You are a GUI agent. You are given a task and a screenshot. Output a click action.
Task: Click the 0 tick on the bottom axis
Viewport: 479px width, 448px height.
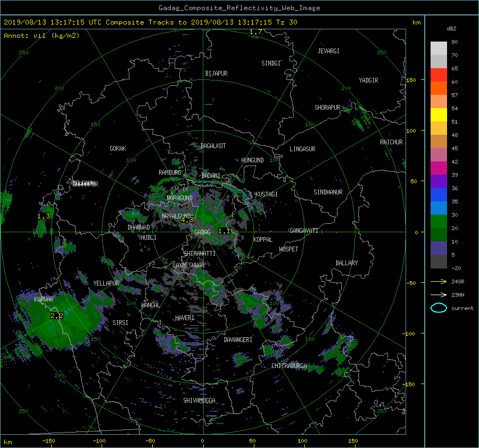(202, 441)
